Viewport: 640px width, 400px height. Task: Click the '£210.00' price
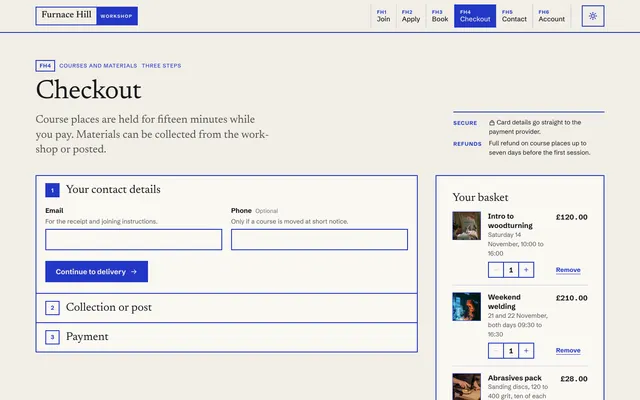tap(571, 298)
